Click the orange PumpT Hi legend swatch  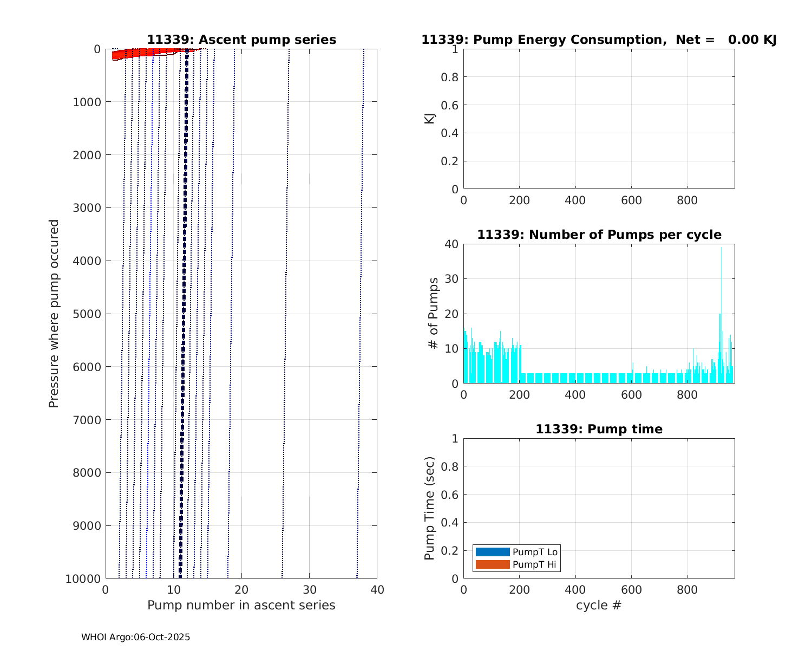click(493, 565)
